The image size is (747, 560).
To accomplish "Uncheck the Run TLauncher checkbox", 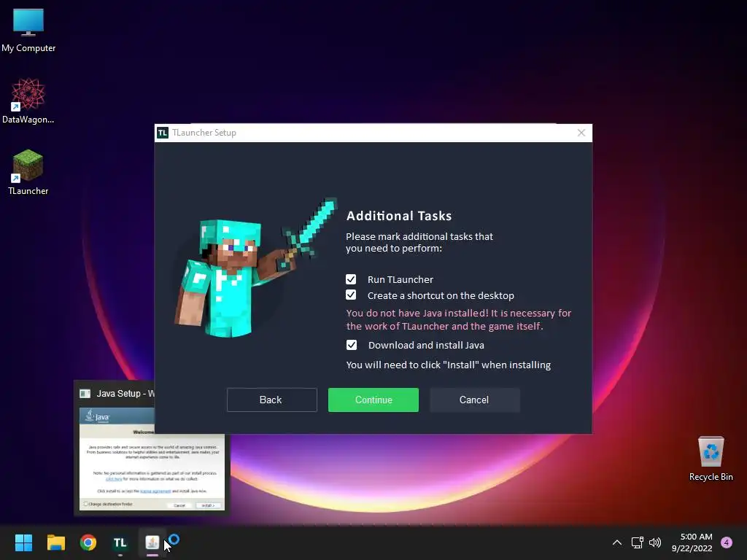I will point(351,279).
